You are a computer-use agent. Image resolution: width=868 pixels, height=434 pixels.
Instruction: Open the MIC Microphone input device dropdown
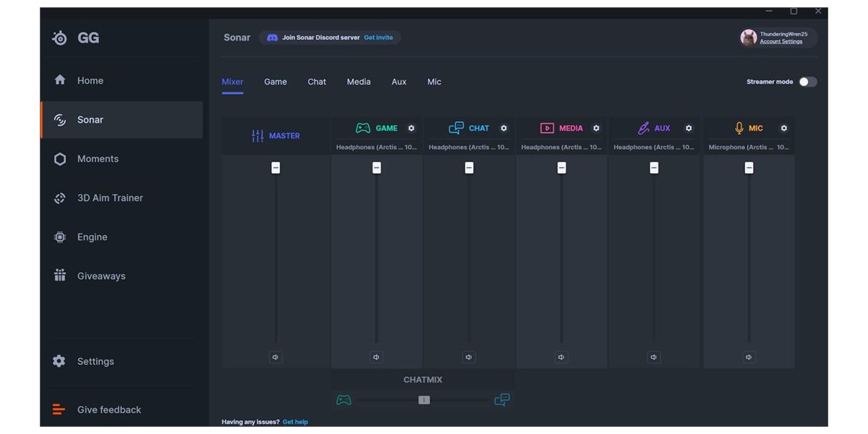coord(749,147)
